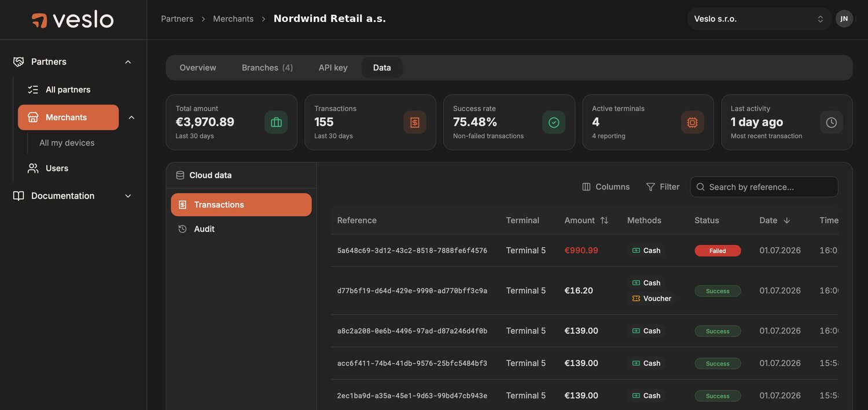
Task: Click the Active terminals chip icon
Action: (693, 123)
